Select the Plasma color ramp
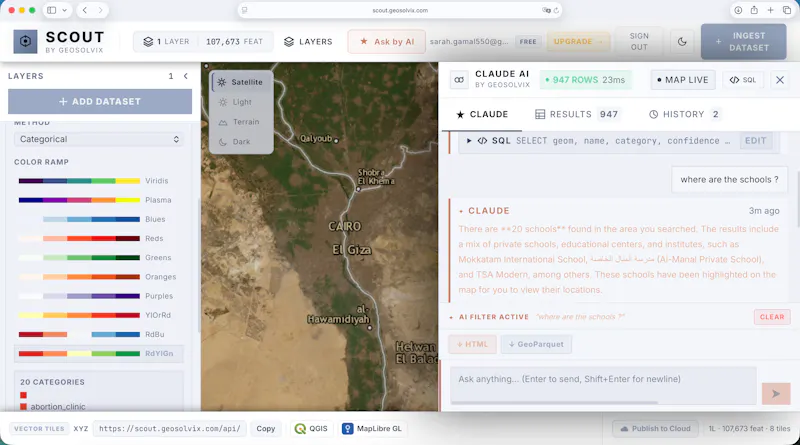This screenshot has width=800, height=445. coord(99,200)
